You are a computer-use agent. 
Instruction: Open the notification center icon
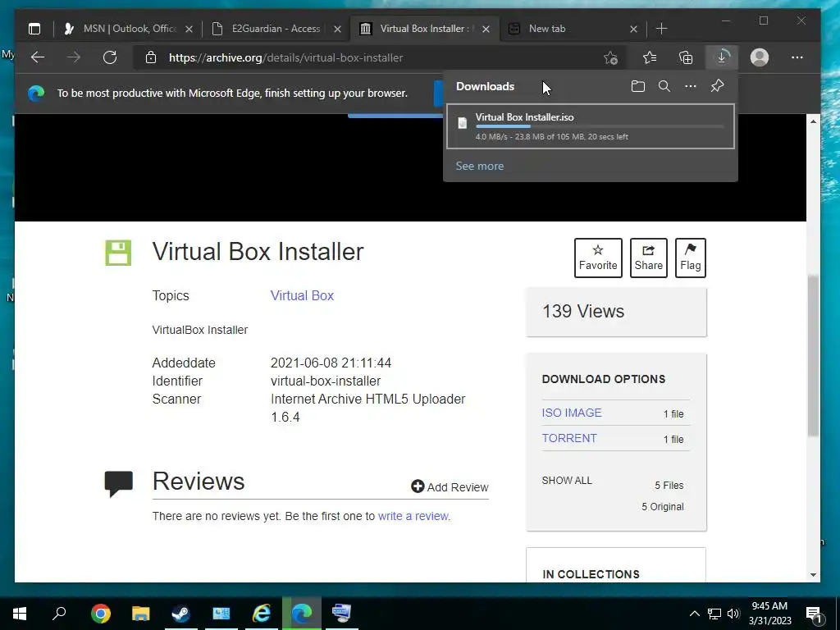(x=814, y=614)
